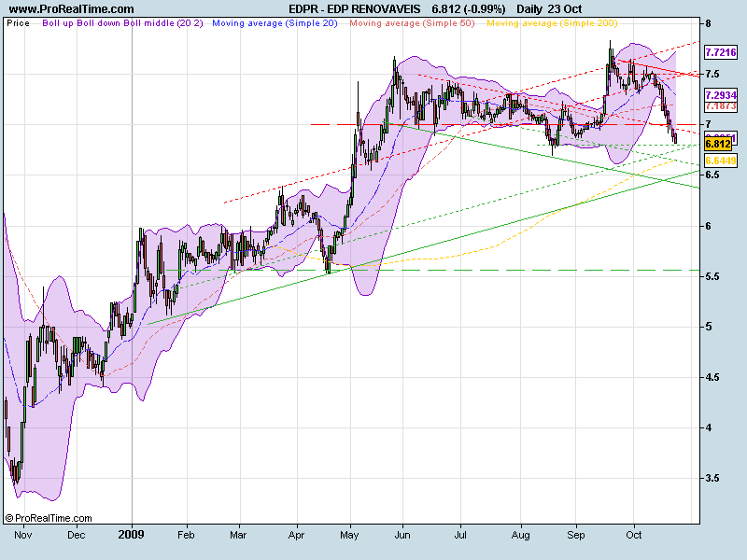The image size is (747, 560).
Task: Click the 7.7216 upper Bollinger value label
Action: pos(721,52)
